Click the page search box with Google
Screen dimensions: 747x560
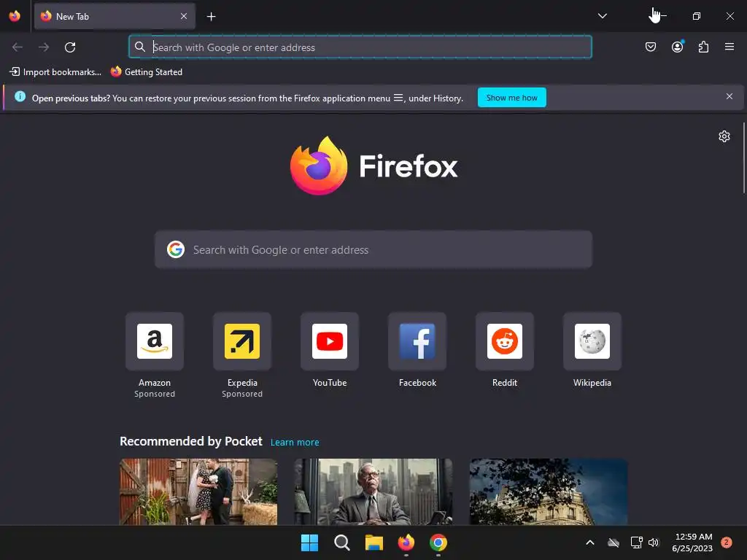(x=373, y=249)
